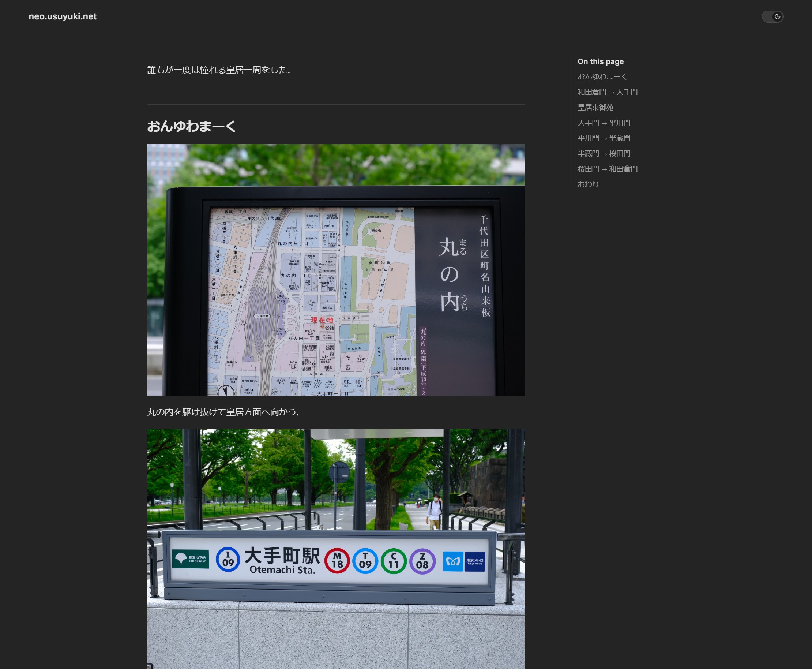Image resolution: width=812 pixels, height=669 pixels.
Task: Switch to light mode using the header toggle
Action: (773, 16)
